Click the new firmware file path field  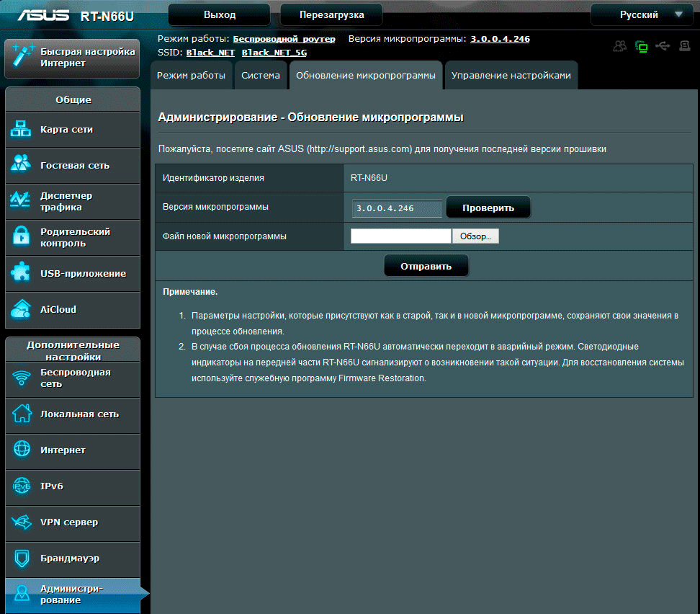[401, 236]
